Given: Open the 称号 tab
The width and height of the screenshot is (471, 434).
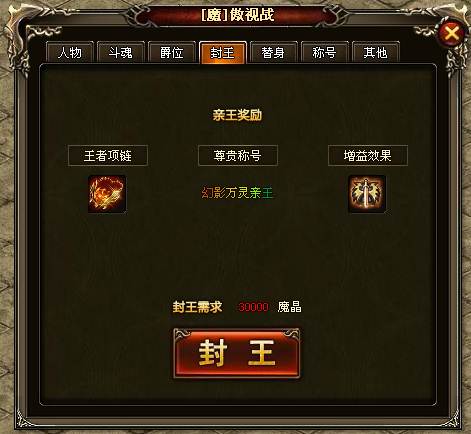Looking at the screenshot, I should (324, 52).
